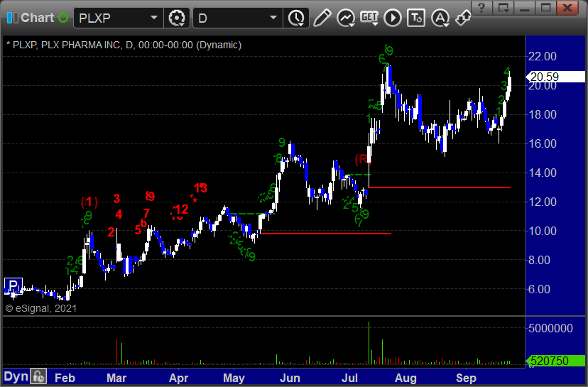Click the red 13 countdown marker
Screen dimensions: 588x387
201,188
